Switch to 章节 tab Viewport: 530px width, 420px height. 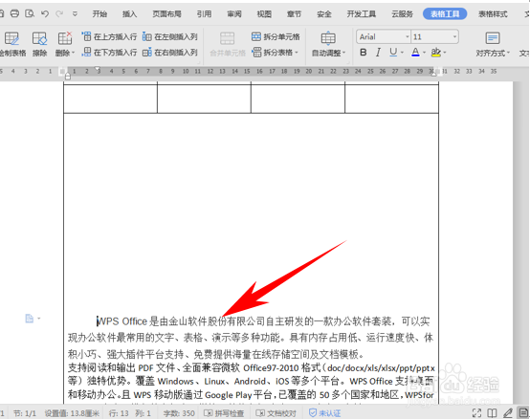294,13
